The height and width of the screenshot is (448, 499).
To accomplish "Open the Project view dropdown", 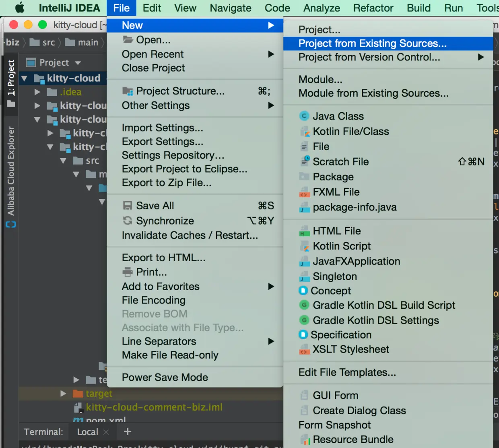I will (78, 63).
